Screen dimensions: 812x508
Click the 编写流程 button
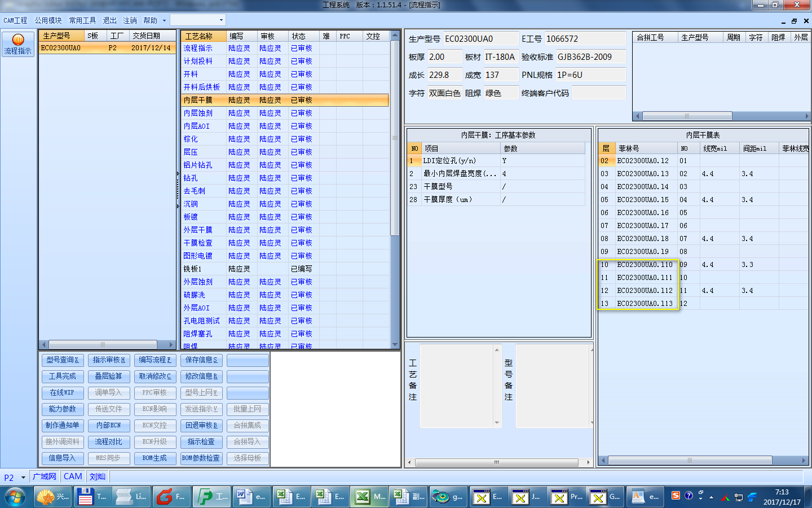155,360
